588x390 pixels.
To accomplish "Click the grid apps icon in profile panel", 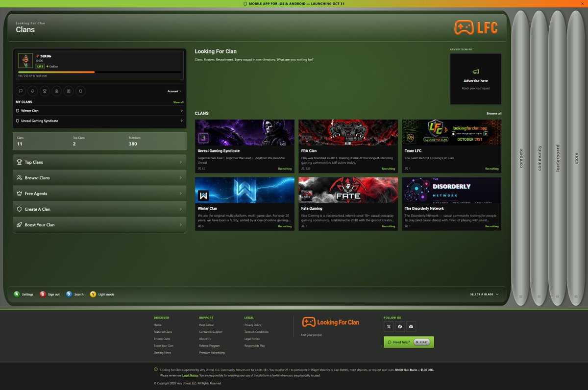I will coord(69,91).
